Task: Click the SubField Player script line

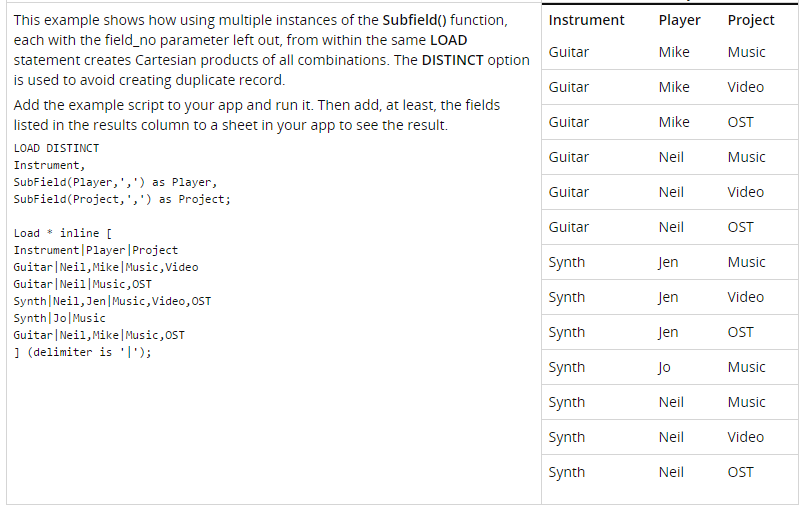Action: pyautogui.click(x=115, y=182)
